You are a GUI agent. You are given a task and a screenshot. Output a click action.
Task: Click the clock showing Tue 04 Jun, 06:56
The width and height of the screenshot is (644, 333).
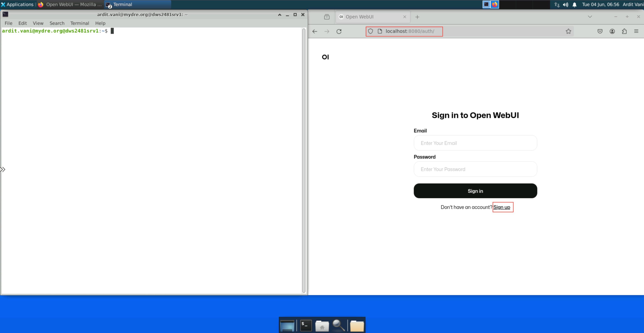600,5
